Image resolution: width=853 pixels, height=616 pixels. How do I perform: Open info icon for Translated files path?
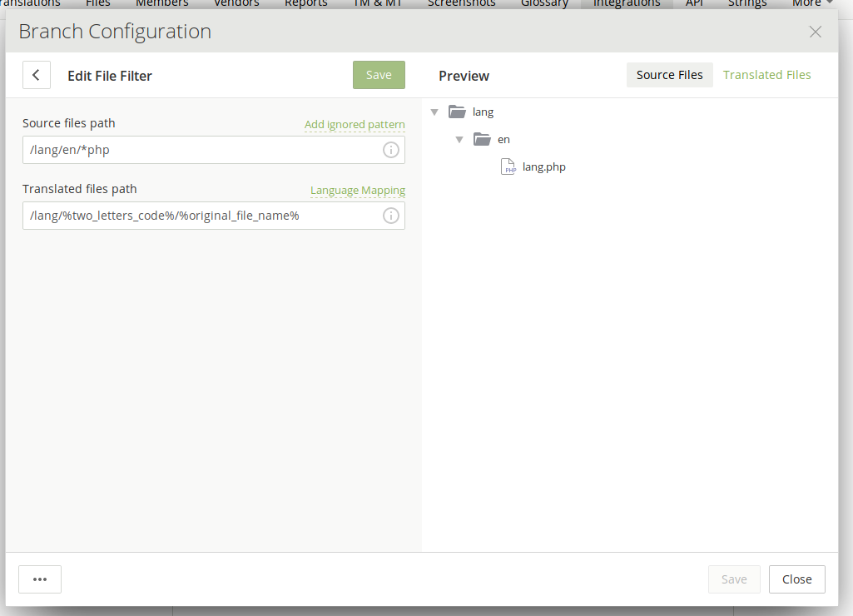[x=390, y=216]
